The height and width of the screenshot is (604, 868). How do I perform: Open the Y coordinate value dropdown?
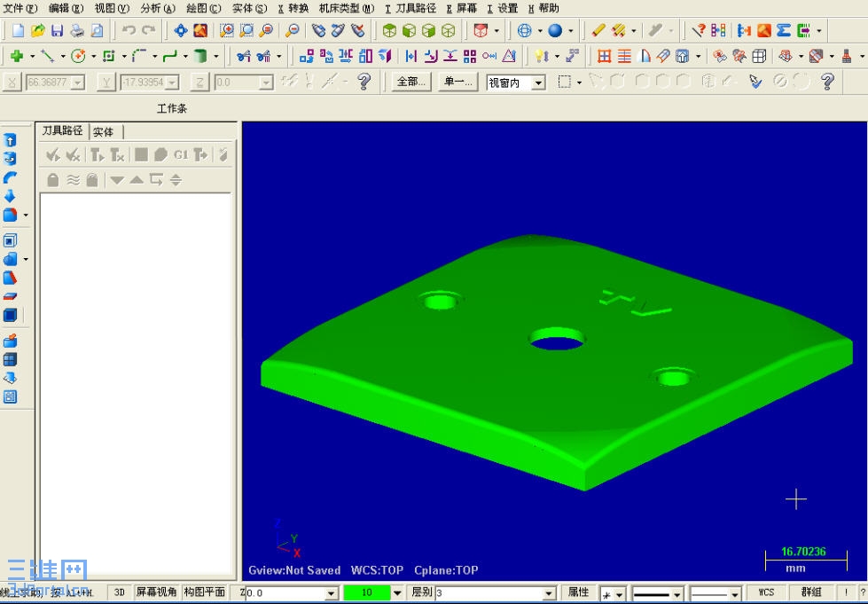tap(172, 83)
